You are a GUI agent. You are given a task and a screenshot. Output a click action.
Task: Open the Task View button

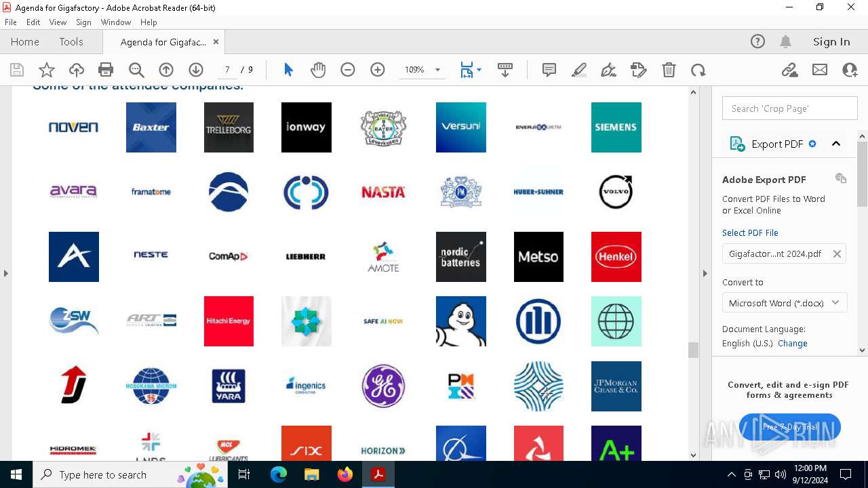point(245,474)
